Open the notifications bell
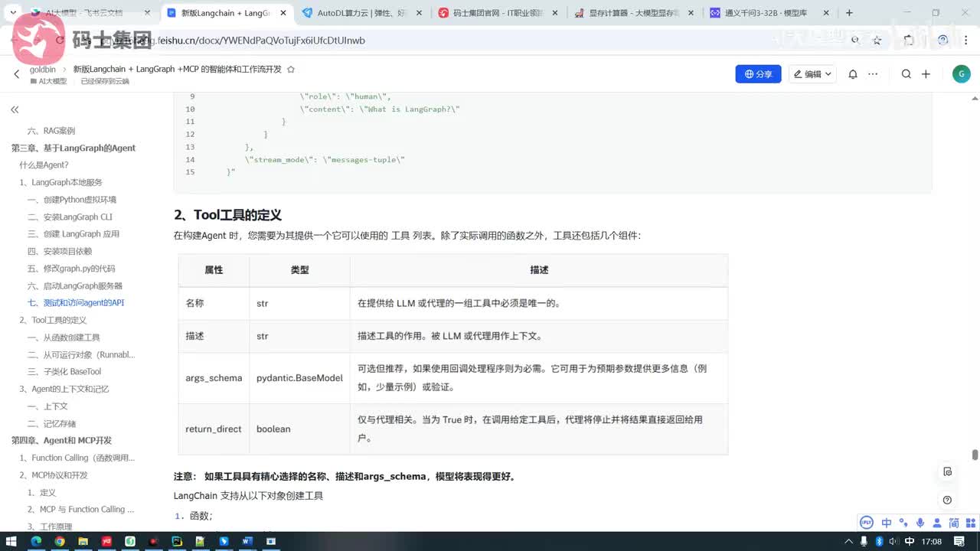The height and width of the screenshot is (551, 980). [x=853, y=74]
